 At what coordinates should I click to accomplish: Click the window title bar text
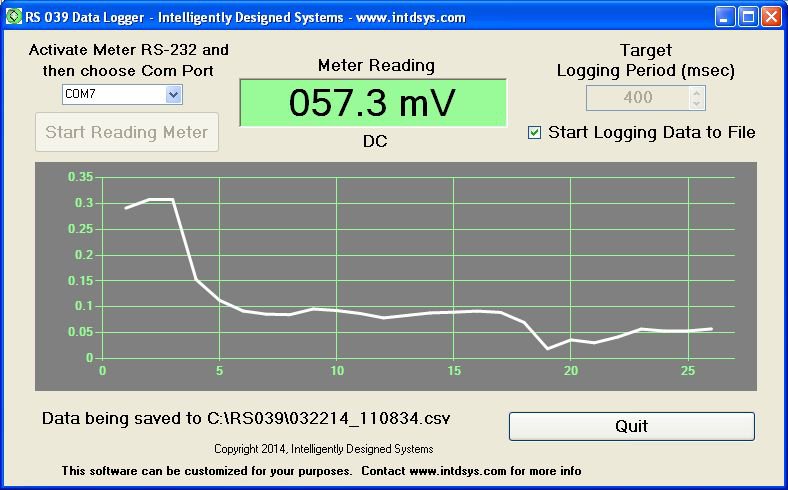(245, 18)
